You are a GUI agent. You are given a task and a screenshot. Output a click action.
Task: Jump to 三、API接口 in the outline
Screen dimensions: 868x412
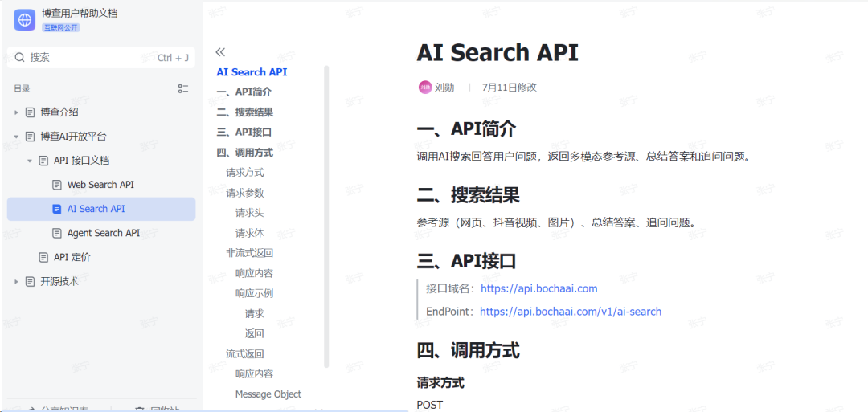(244, 133)
